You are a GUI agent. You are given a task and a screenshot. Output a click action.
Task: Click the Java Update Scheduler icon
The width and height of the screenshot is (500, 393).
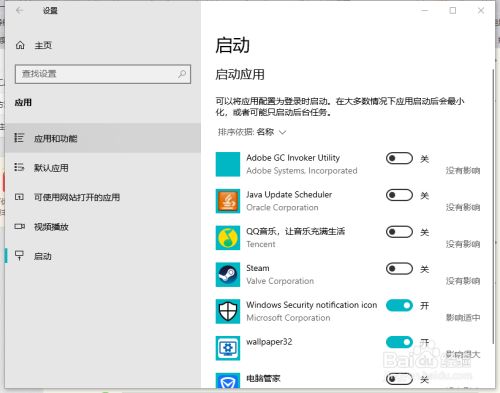[x=228, y=201]
